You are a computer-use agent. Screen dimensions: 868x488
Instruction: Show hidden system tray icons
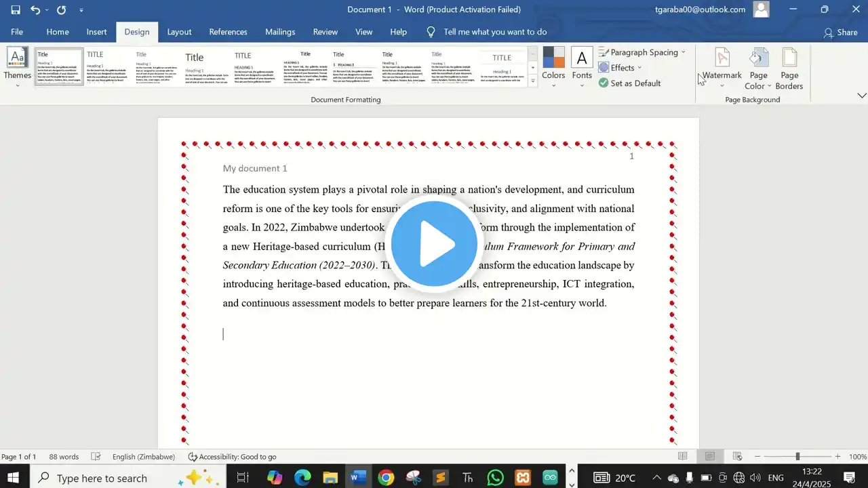tap(656, 478)
